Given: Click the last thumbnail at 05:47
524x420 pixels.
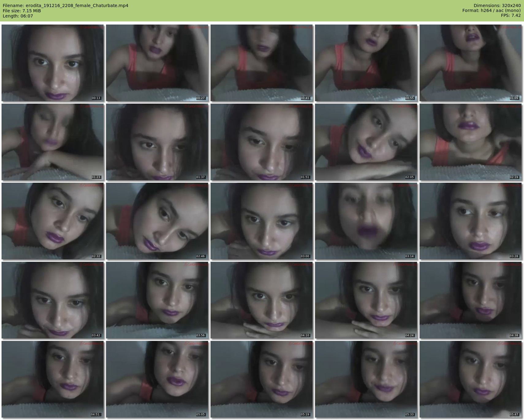Looking at the screenshot, I should click(470, 379).
